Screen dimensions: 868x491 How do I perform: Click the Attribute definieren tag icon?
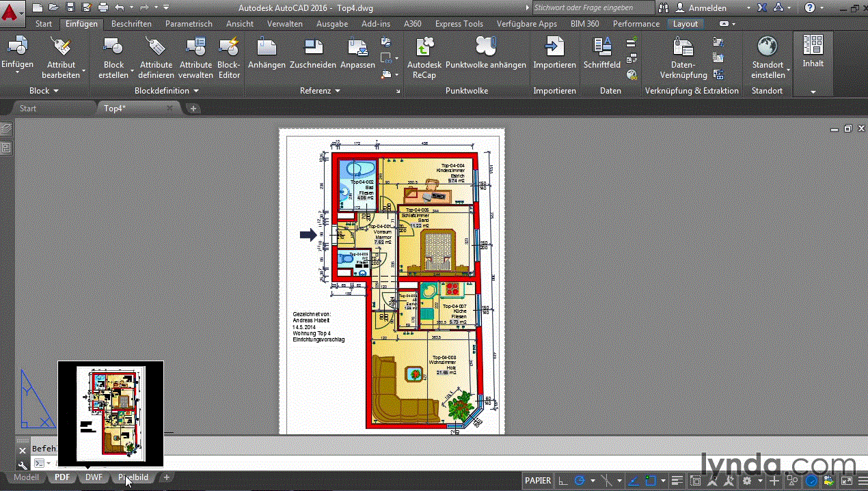tap(156, 46)
